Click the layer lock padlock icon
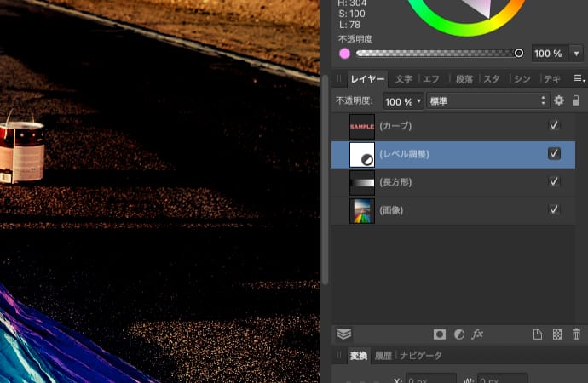 (x=576, y=100)
